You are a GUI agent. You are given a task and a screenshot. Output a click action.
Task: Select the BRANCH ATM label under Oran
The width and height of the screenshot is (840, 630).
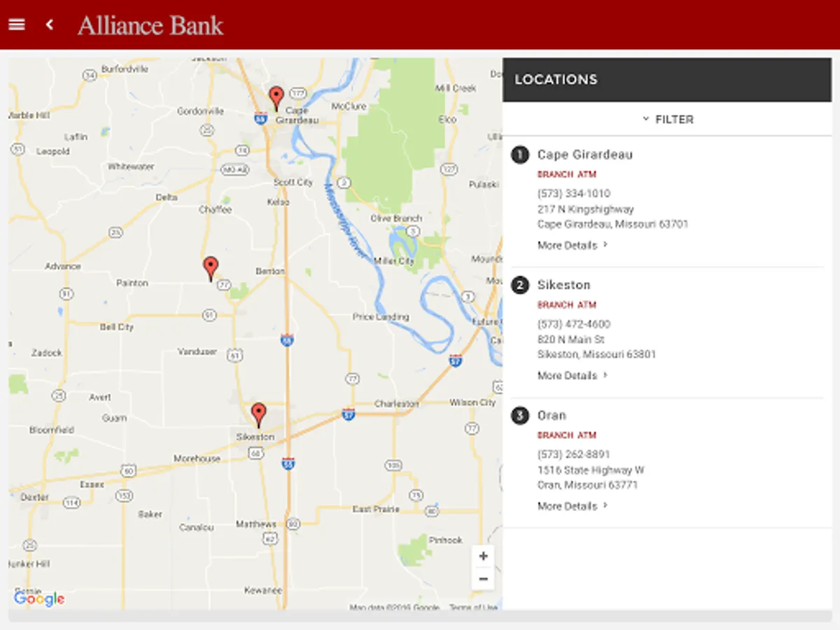pos(566,435)
